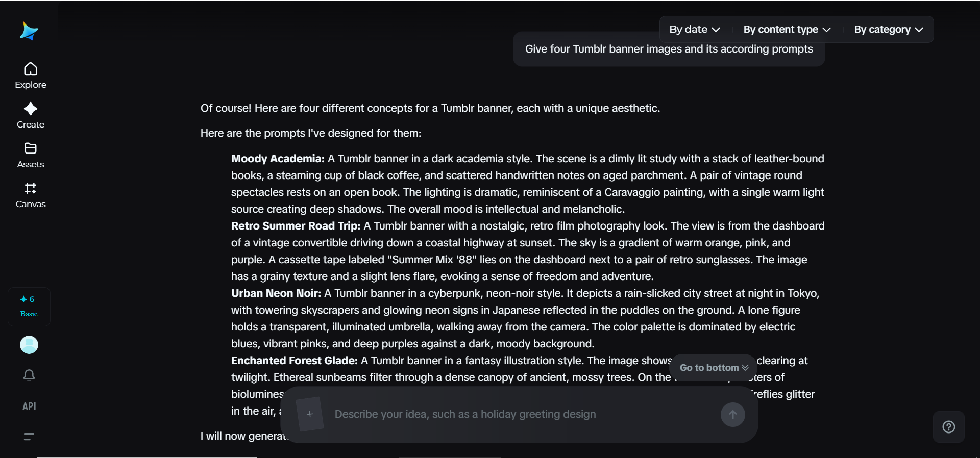Click the idea description input field
The height and width of the screenshot is (458, 980).
(521, 414)
